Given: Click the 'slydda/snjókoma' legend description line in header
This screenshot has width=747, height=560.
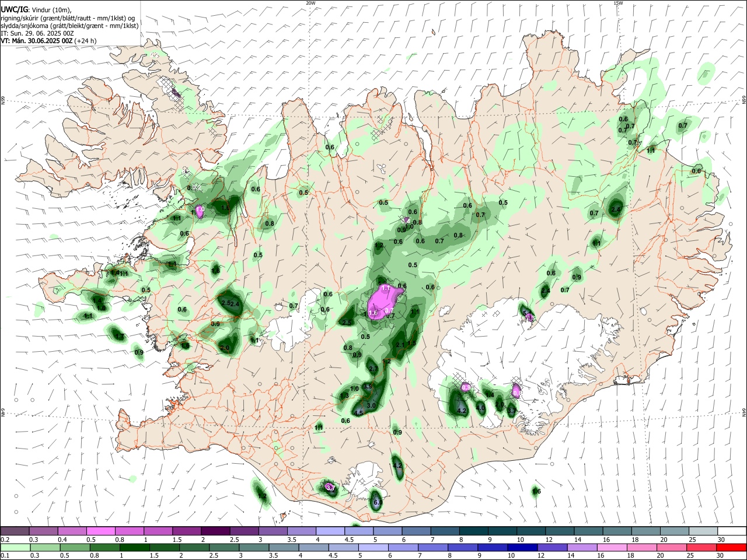Looking at the screenshot, I should click(69, 26).
